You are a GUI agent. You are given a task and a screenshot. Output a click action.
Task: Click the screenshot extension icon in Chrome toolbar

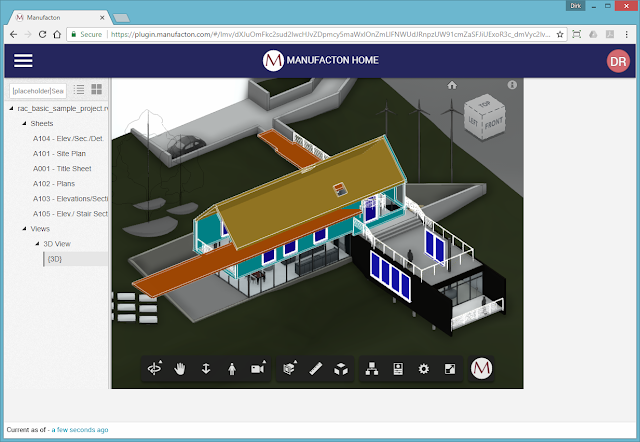pyautogui.click(x=576, y=34)
